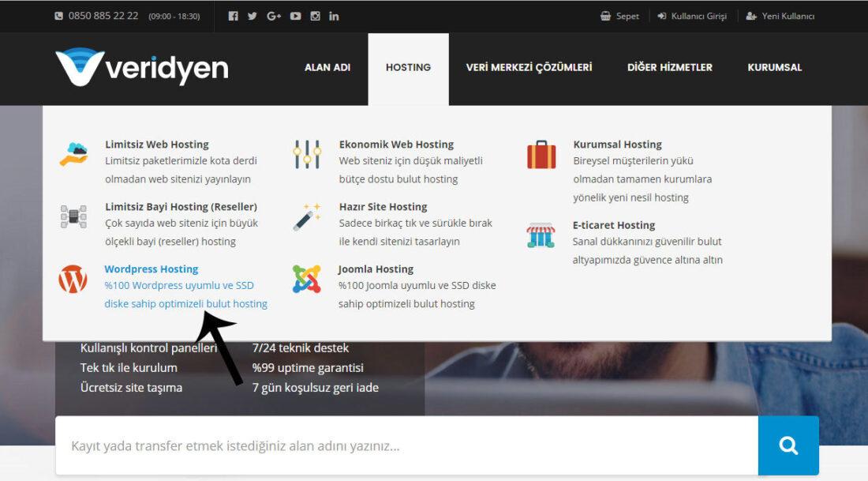868x481 pixels.
Task: Click the E-ticaret Hosting shop icon
Action: (541, 235)
